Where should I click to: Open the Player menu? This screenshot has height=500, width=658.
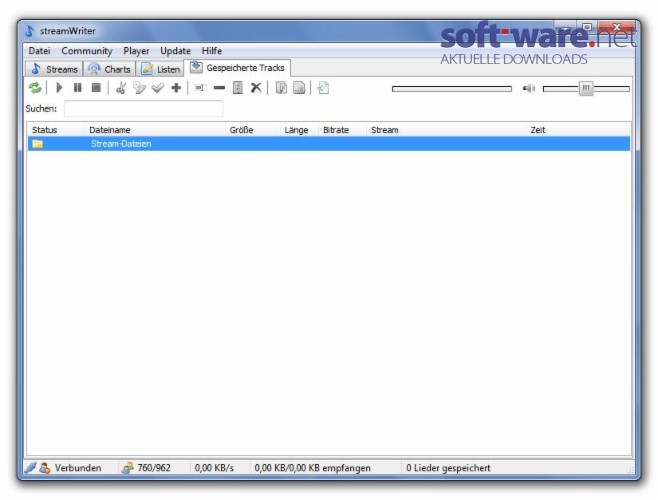pyautogui.click(x=136, y=51)
